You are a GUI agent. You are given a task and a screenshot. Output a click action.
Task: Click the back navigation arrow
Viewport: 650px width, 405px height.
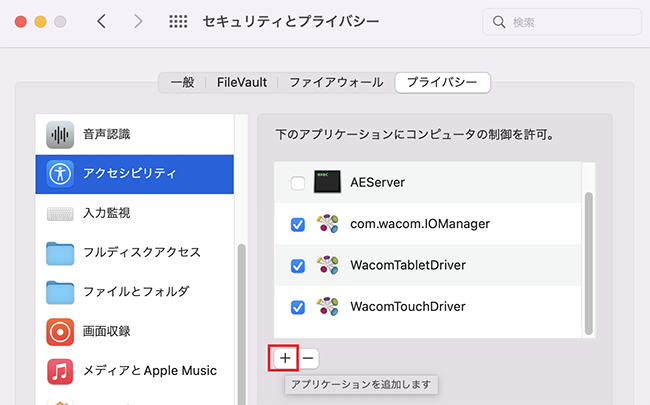tap(102, 21)
